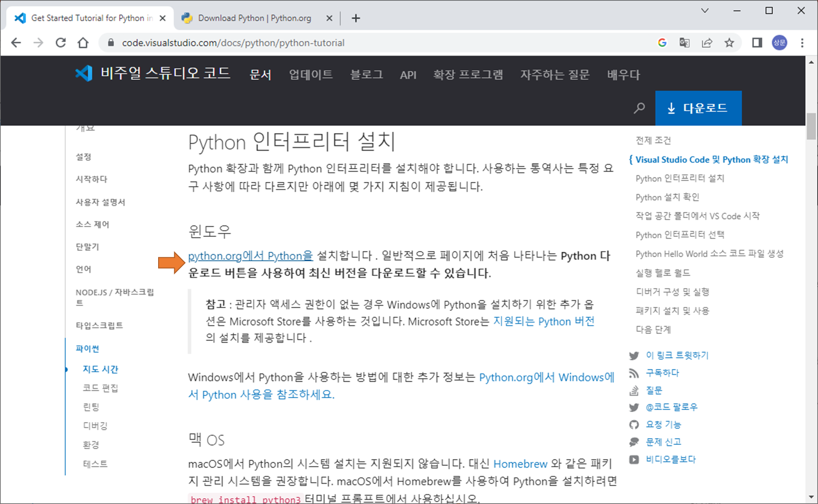The width and height of the screenshot is (818, 504).
Task: Reload the page with refresh icon
Action: pos(60,43)
